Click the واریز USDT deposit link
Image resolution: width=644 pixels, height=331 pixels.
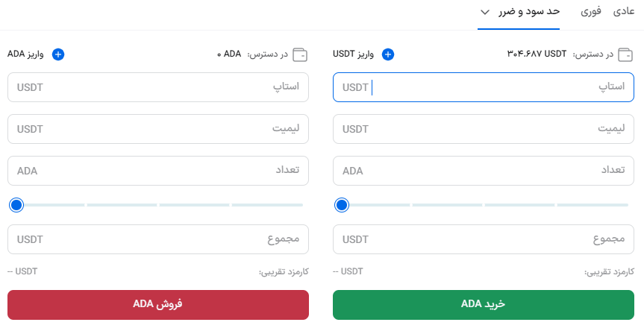[x=354, y=54]
